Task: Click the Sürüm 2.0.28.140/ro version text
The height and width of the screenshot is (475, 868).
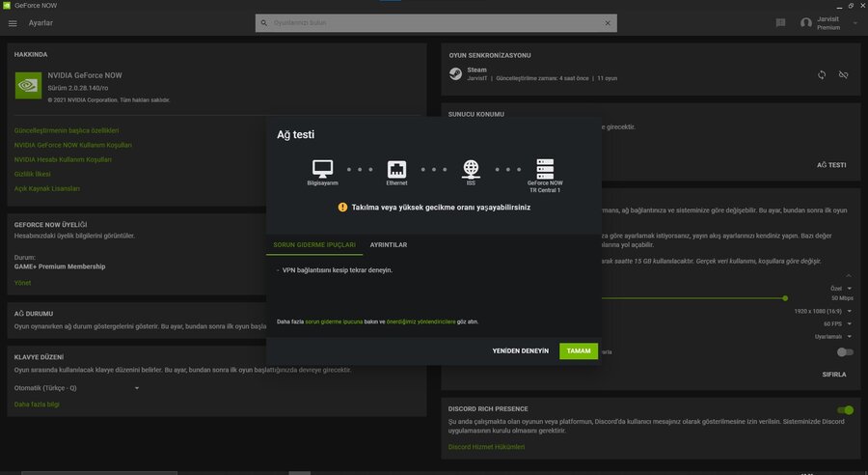Action: tap(78, 88)
